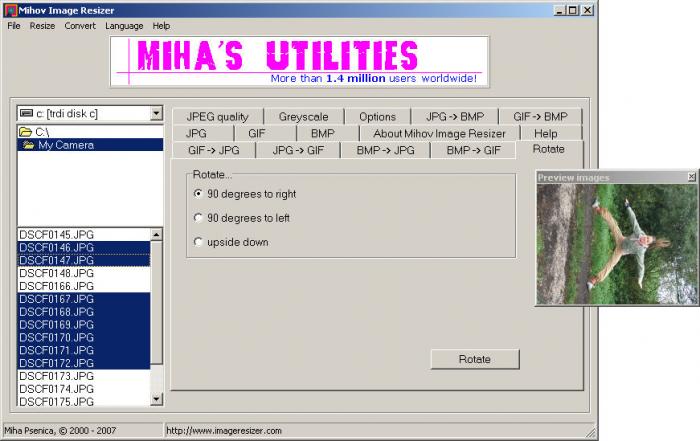Switch to the Greyscale tab

coord(304,116)
